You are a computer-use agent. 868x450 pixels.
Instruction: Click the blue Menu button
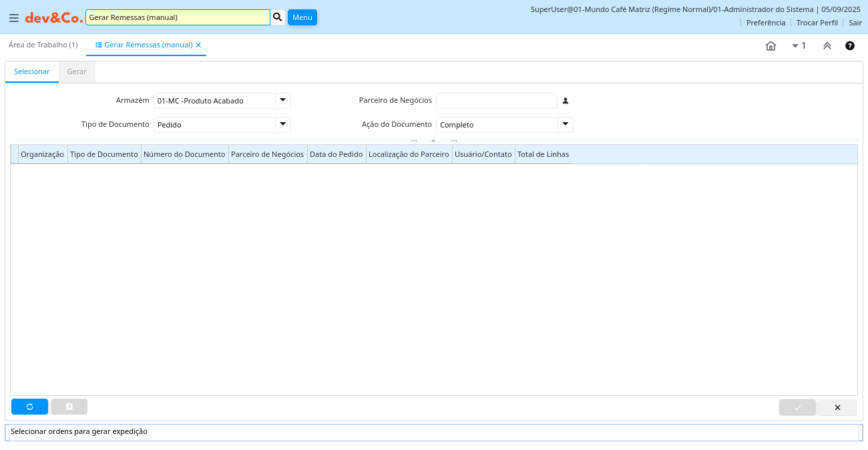pyautogui.click(x=302, y=17)
